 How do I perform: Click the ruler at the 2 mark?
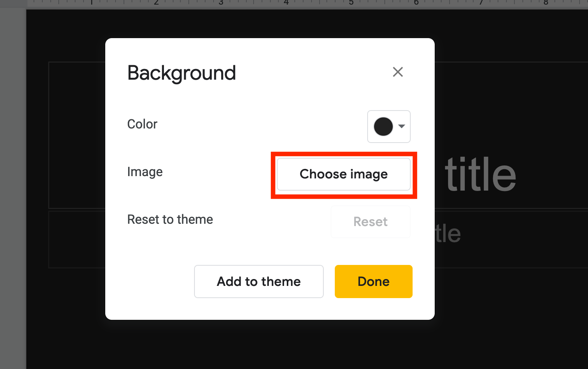point(156,3)
